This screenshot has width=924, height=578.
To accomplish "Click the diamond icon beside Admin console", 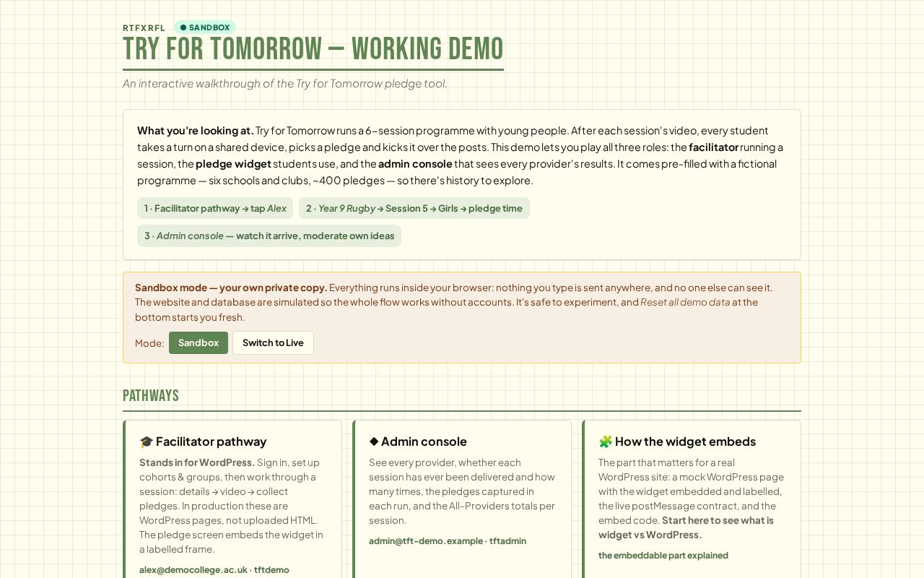I will (x=374, y=441).
